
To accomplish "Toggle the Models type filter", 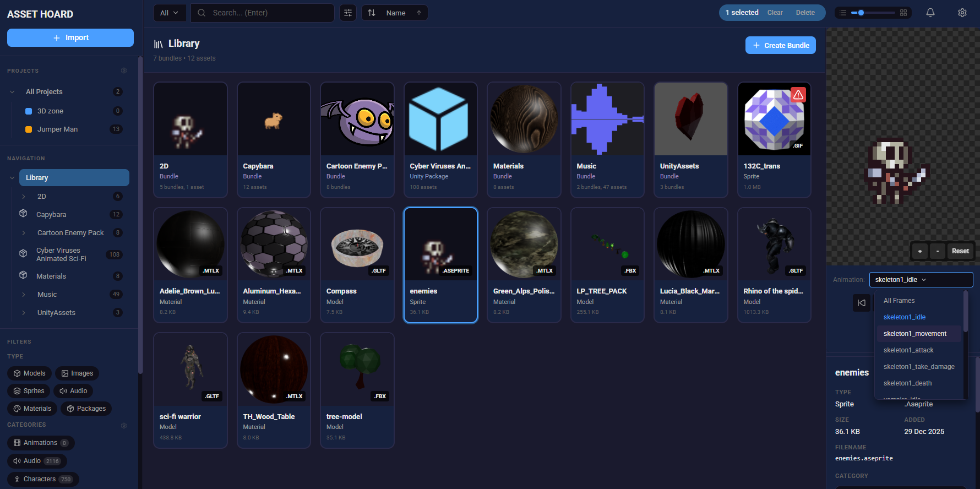I will tap(29, 373).
